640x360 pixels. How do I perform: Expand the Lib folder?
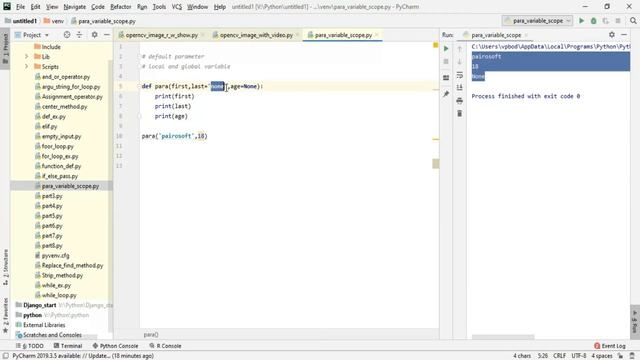[x=27, y=57]
